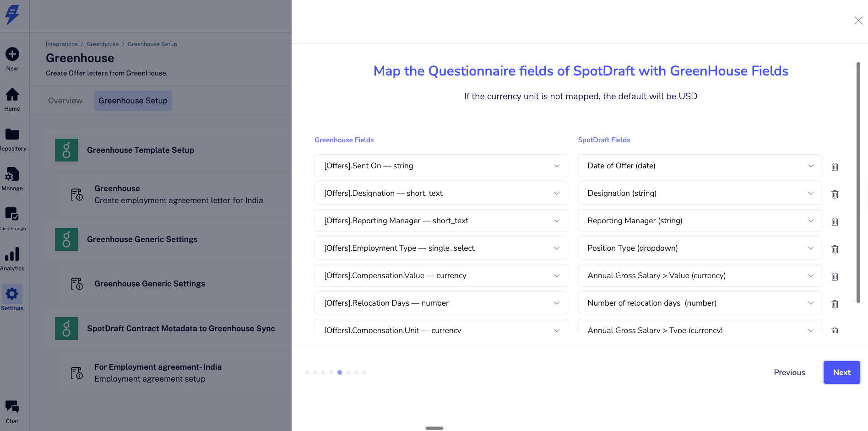Click the Greenhouse Fields column header
This screenshot has width=868, height=431.
coord(344,140)
